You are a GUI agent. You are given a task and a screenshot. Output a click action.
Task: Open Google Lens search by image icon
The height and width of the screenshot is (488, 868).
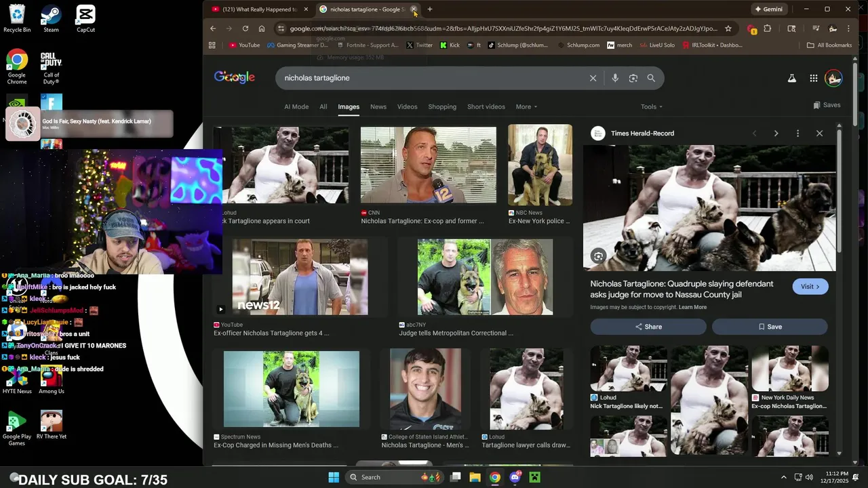633,78
